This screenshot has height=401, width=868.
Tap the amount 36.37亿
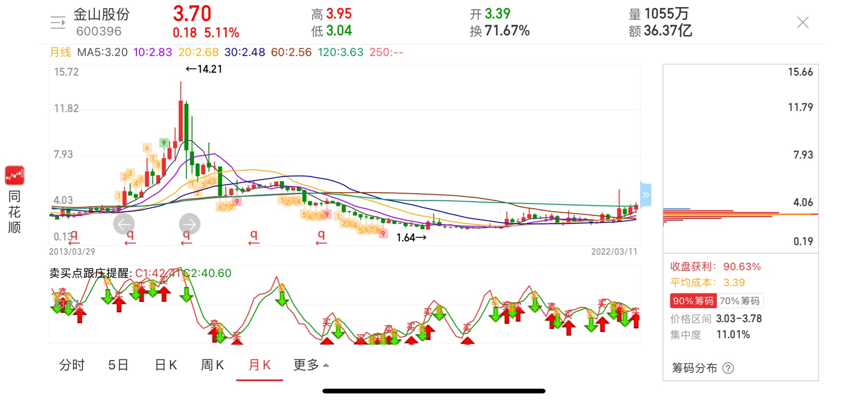pyautogui.click(x=668, y=31)
